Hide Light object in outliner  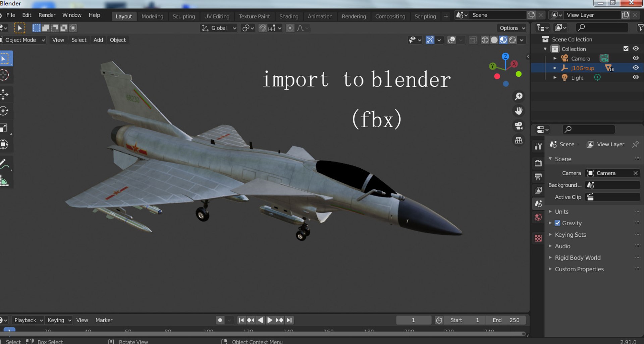[x=636, y=77]
